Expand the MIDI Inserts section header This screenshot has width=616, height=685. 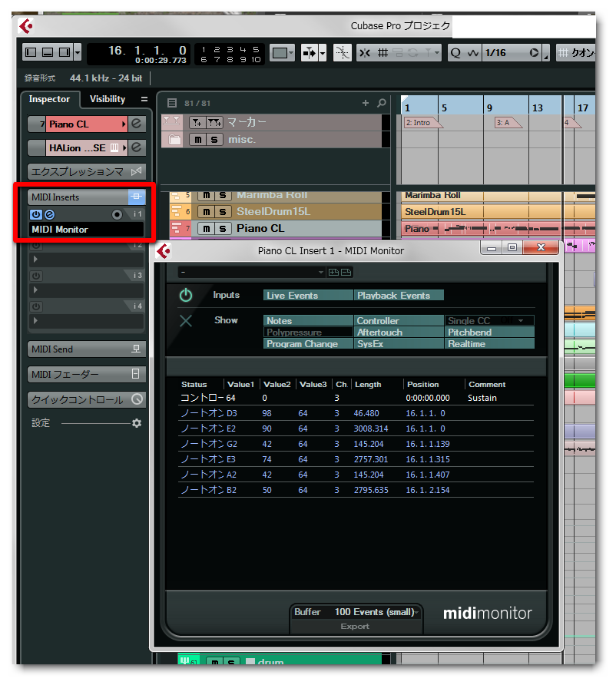78,197
